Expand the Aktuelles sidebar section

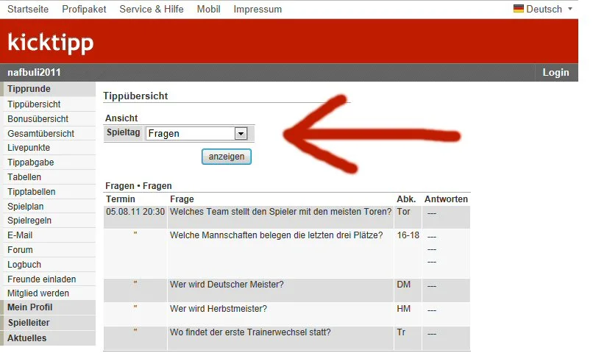(x=27, y=338)
